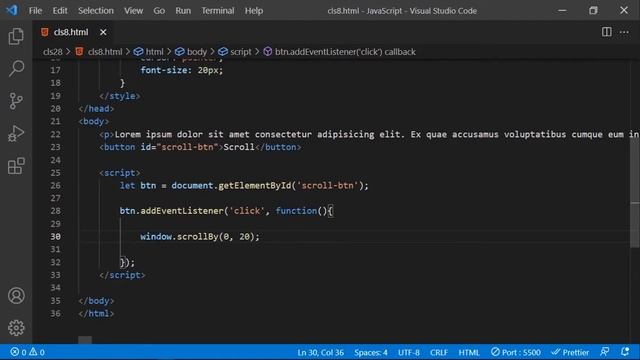
Task: Open the Selection menu
Action: (96, 11)
